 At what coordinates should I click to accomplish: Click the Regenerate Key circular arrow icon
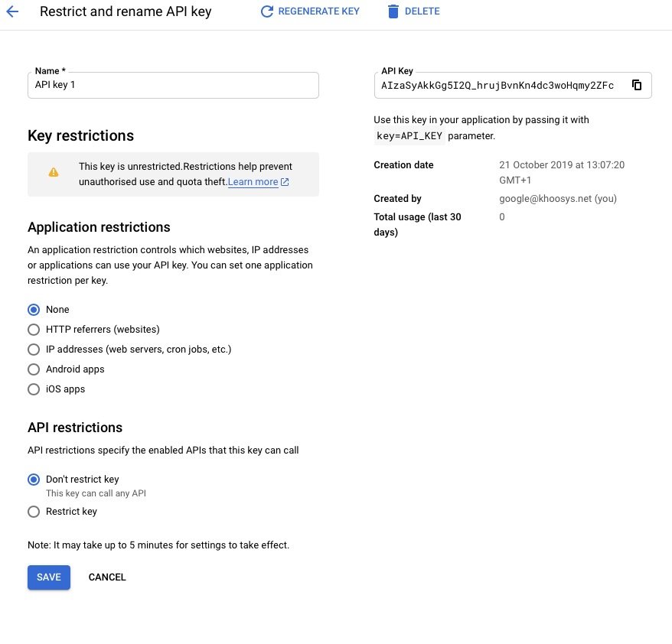click(266, 11)
